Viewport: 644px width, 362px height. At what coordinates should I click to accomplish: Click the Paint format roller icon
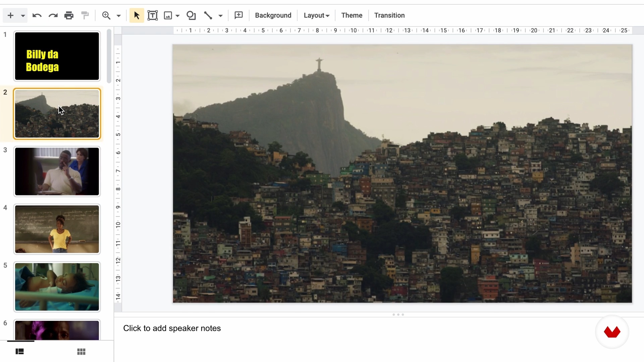85,15
